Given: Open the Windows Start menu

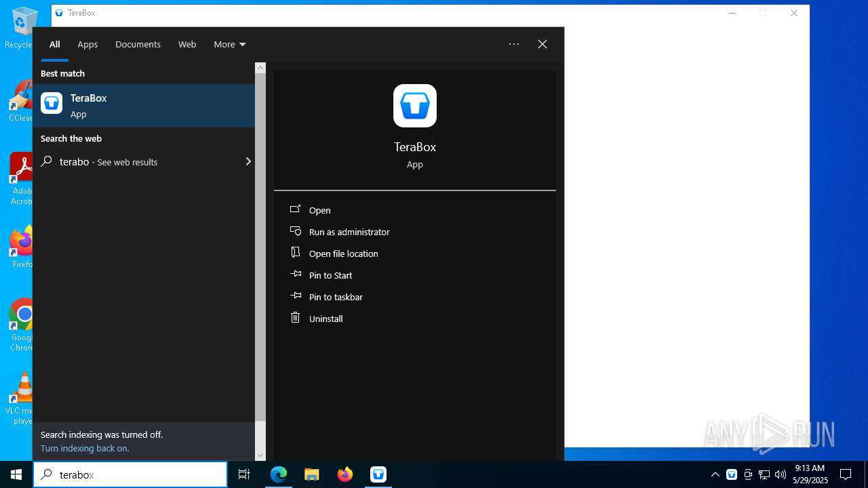Looking at the screenshot, I should click(x=16, y=474).
